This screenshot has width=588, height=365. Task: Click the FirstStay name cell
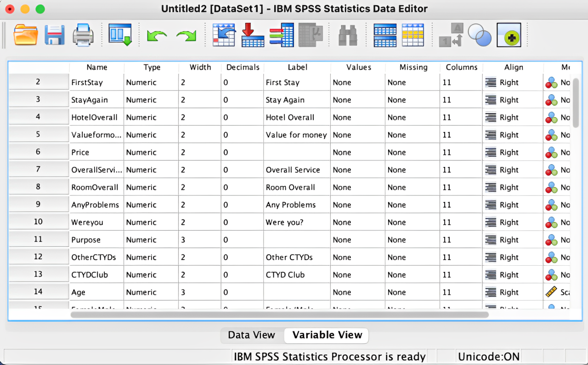tap(97, 83)
